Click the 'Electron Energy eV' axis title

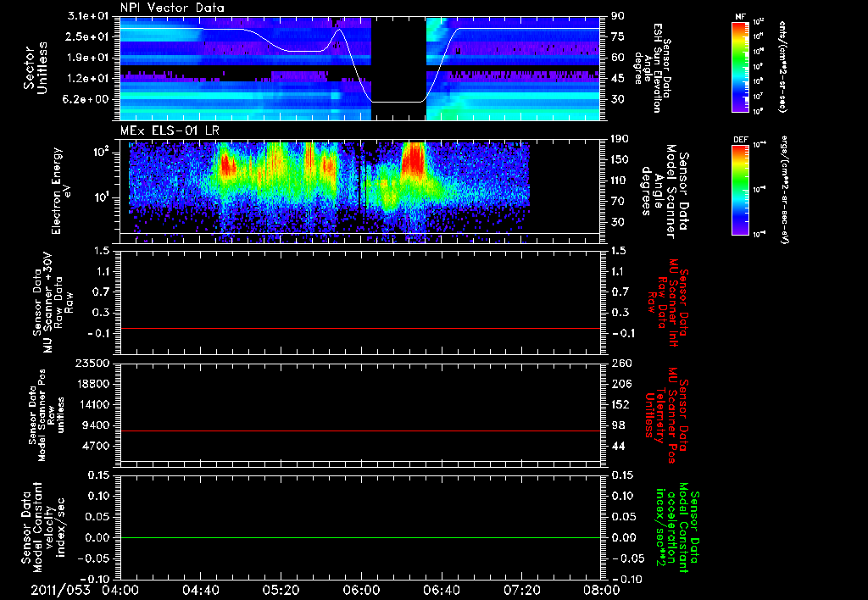click(60, 191)
